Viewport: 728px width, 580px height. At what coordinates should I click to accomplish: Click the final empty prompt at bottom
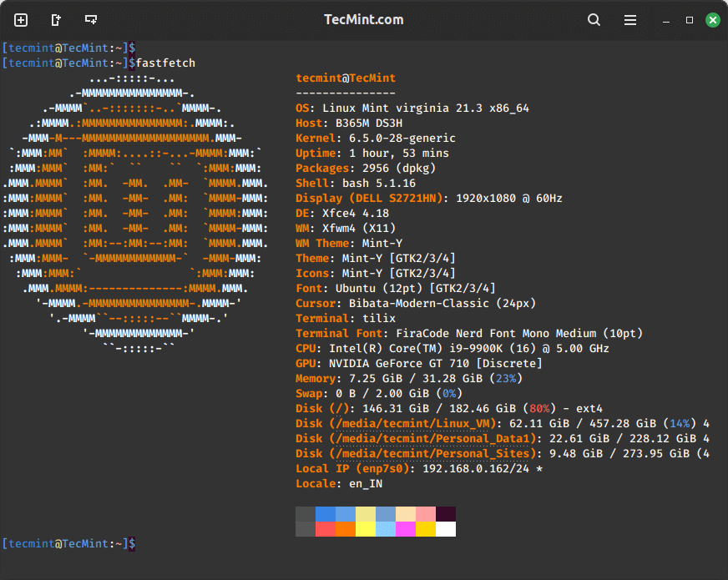68,544
